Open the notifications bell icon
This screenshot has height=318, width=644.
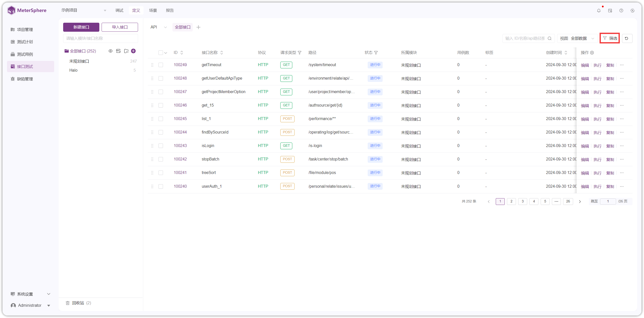pyautogui.click(x=599, y=10)
